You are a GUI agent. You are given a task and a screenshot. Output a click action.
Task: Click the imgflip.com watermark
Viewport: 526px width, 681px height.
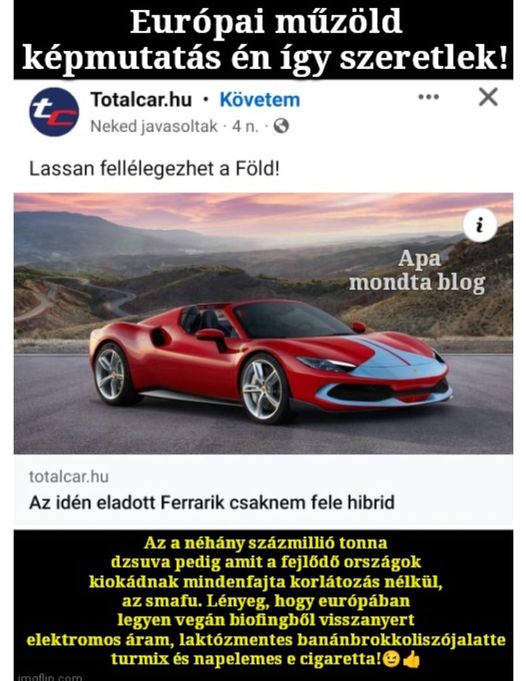point(50,677)
